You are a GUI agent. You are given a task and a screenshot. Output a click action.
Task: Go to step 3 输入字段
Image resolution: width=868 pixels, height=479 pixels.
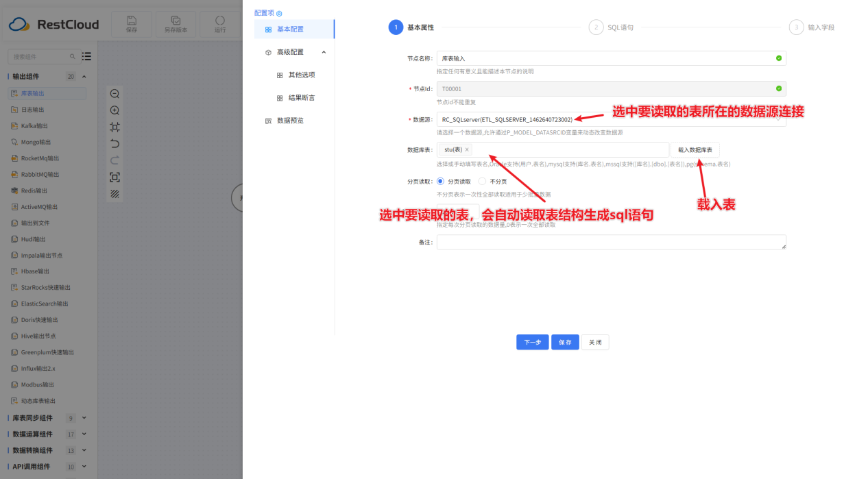(812, 27)
